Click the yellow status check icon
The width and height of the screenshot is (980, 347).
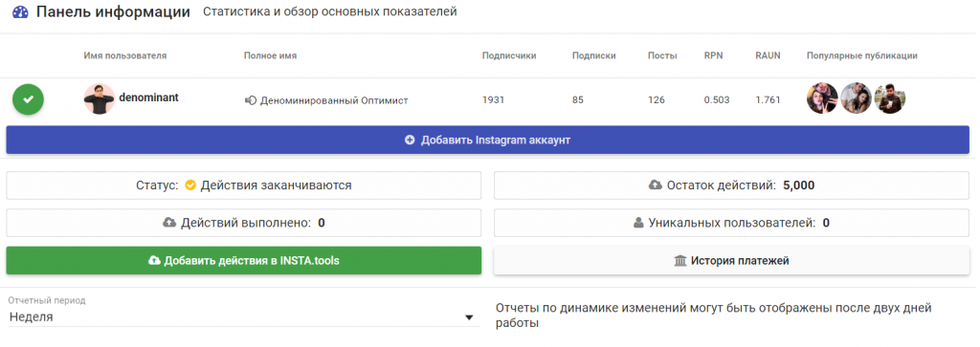pos(191,185)
